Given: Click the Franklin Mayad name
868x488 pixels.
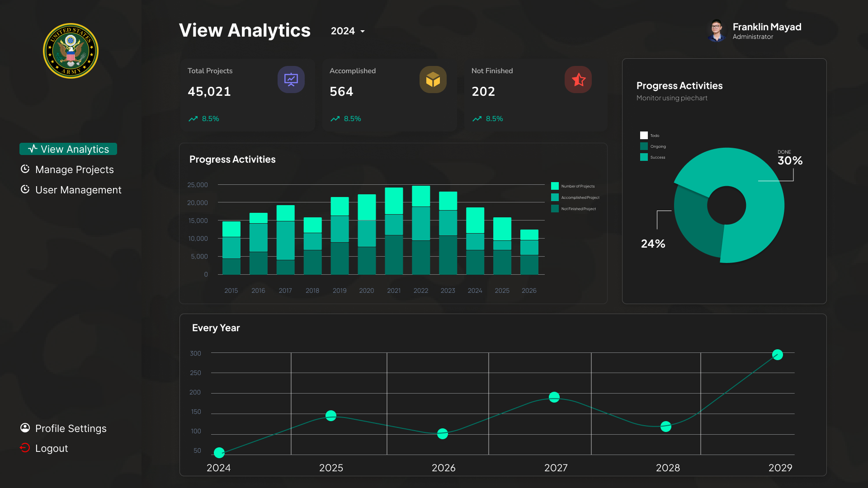Looking at the screenshot, I should pos(767,27).
